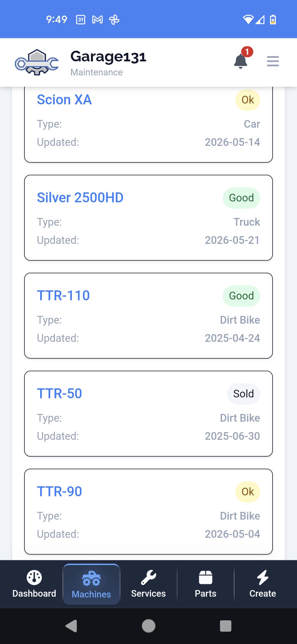
Task: Open the TTR-90 machine link
Action: click(60, 492)
